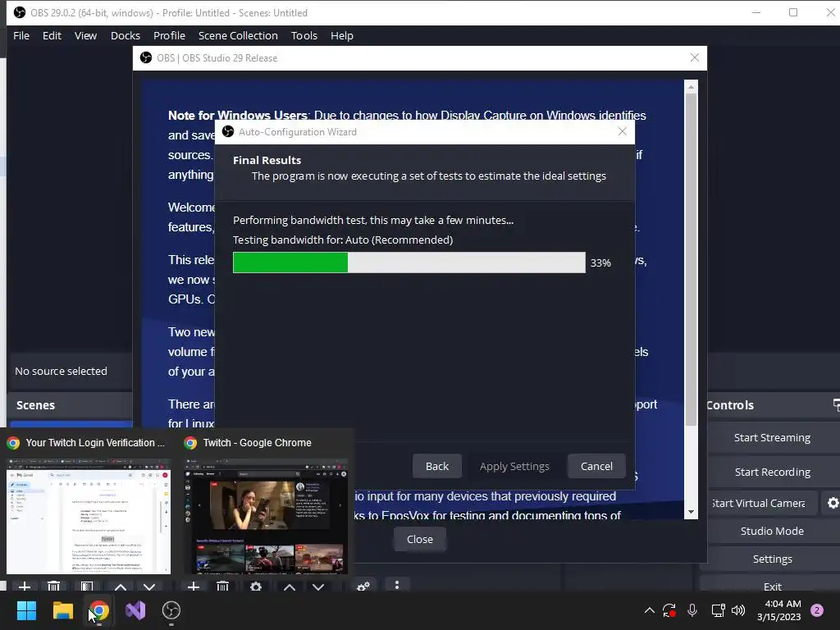Image resolution: width=840 pixels, height=630 pixels.
Task: Click release notes scrollbar down arrow
Action: (x=691, y=512)
